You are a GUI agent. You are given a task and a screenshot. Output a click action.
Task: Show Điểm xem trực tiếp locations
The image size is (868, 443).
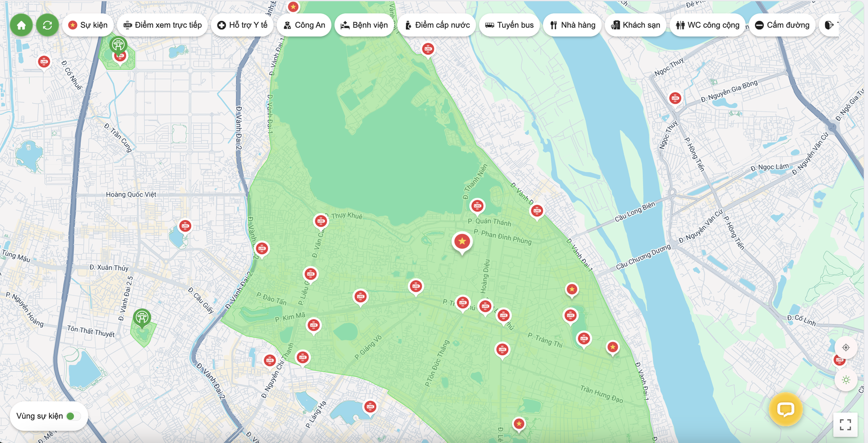pyautogui.click(x=163, y=25)
